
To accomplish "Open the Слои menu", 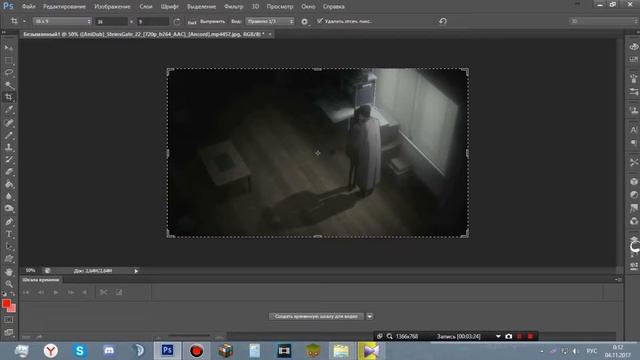I will 146,7.
